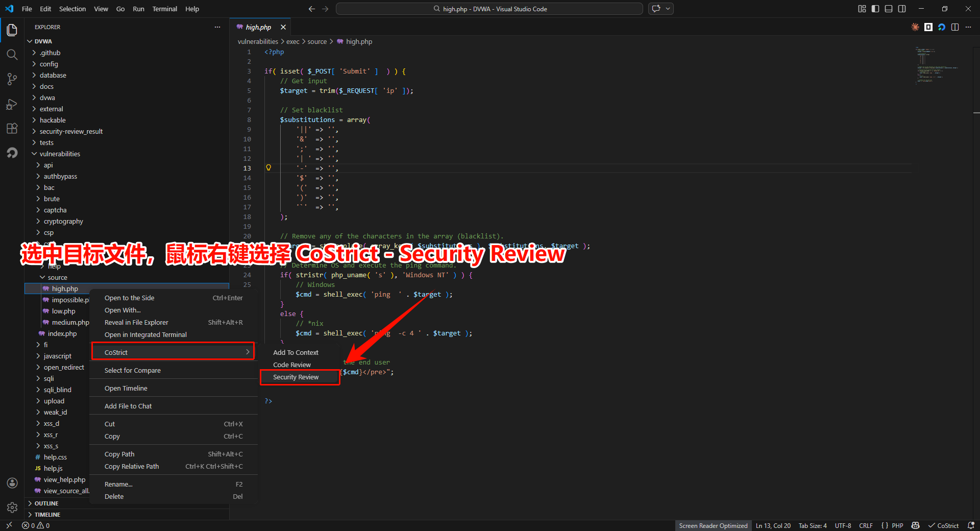This screenshot has width=980, height=531.
Task: Toggle the primary side bar layout button
Action: coord(875,9)
